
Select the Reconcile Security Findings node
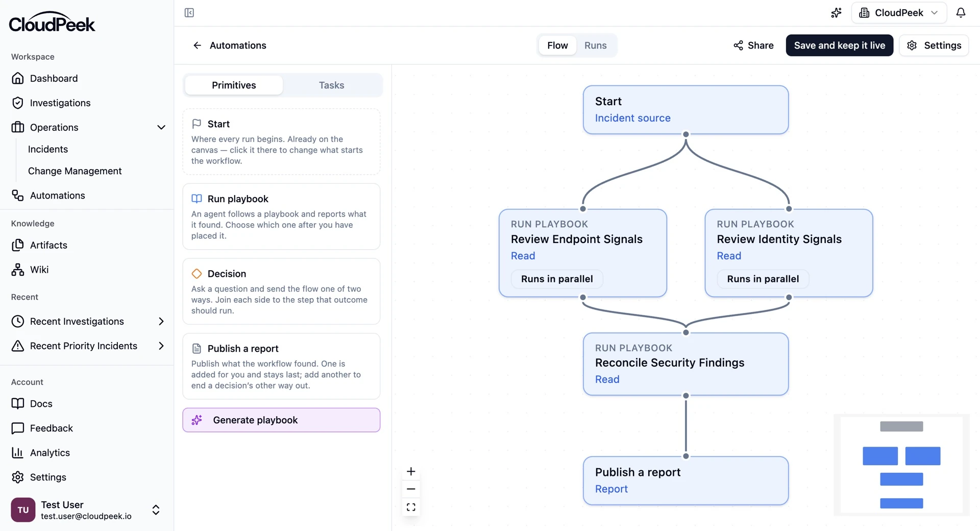pos(685,364)
